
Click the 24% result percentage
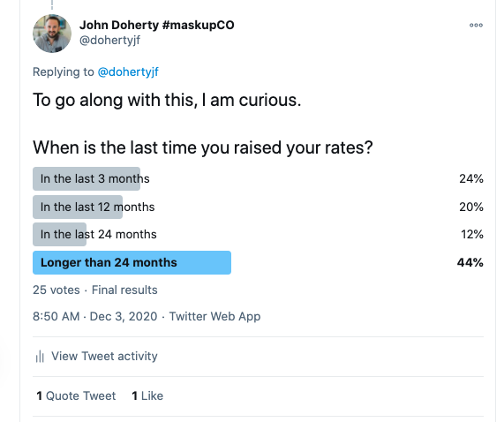click(471, 178)
